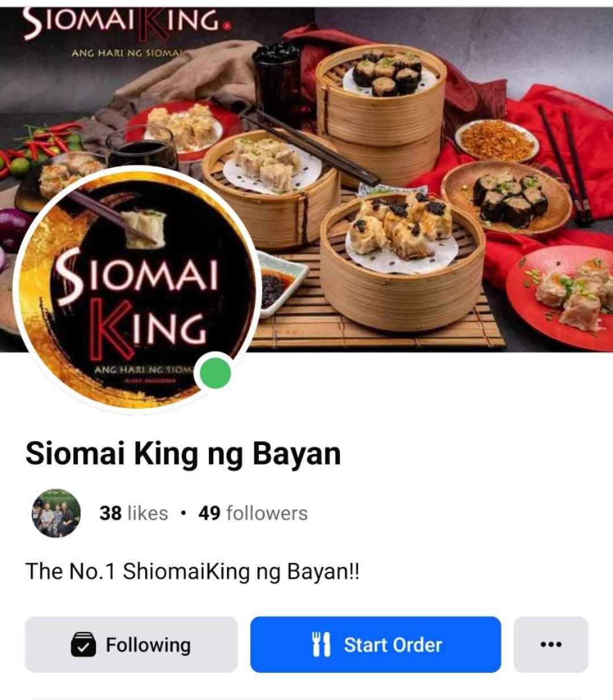Click the green online status dot
Image resolution: width=613 pixels, height=700 pixels.
pyautogui.click(x=216, y=374)
